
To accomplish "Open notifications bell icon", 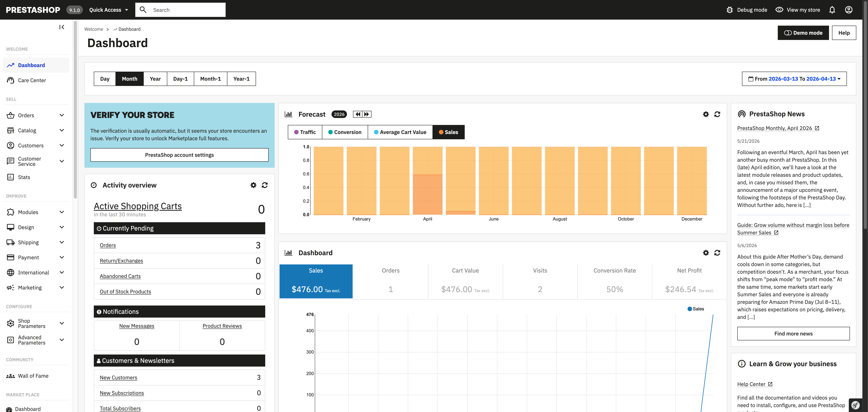I will pyautogui.click(x=832, y=10).
